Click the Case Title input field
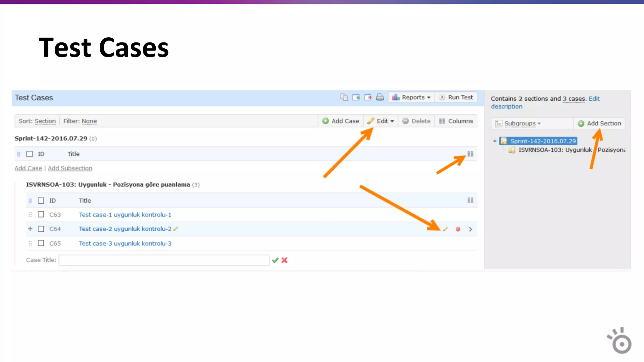Viewport: 644px width, 362px height. pyautogui.click(x=164, y=260)
